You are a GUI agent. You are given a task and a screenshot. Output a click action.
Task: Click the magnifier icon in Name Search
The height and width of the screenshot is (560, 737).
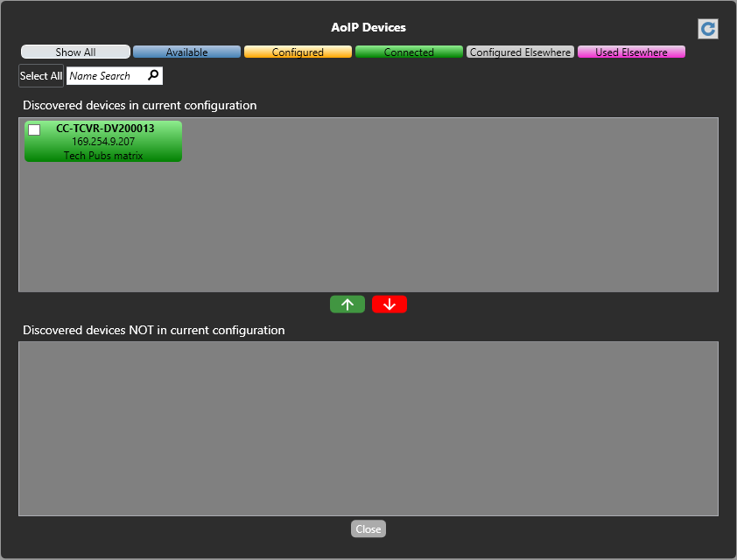[x=153, y=76]
